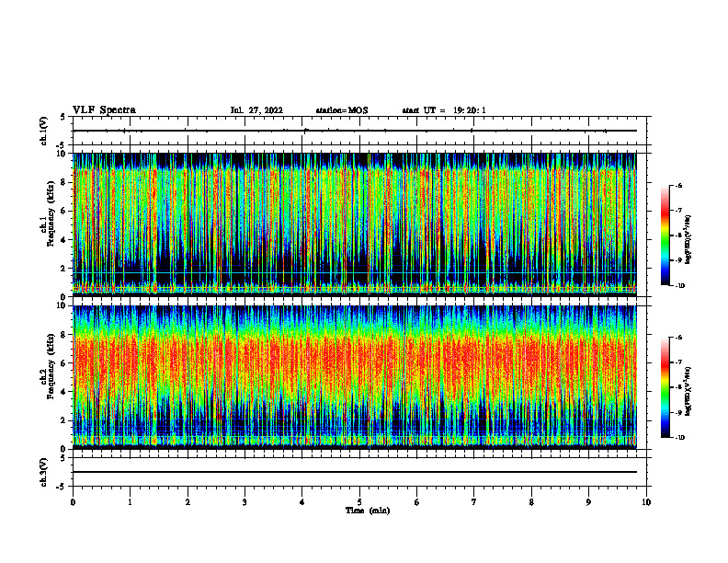
Task: Click time axis tick label "9"
Action: point(588,502)
